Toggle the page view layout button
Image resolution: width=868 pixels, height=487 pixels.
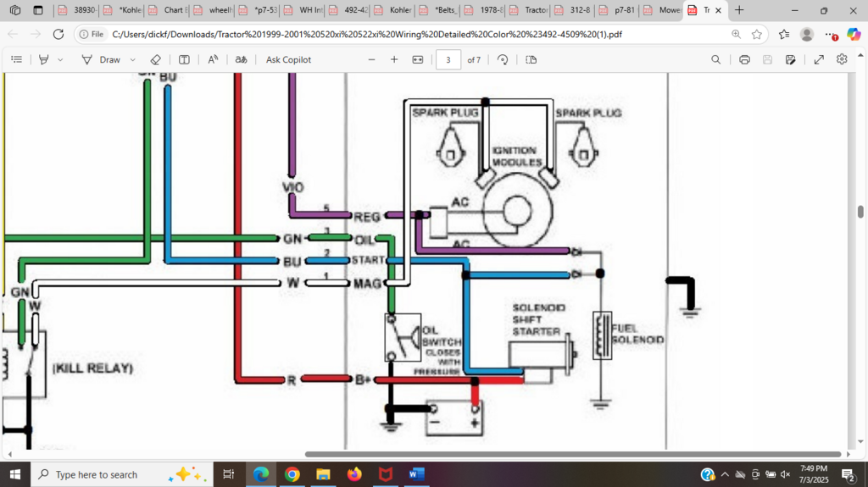pos(531,60)
